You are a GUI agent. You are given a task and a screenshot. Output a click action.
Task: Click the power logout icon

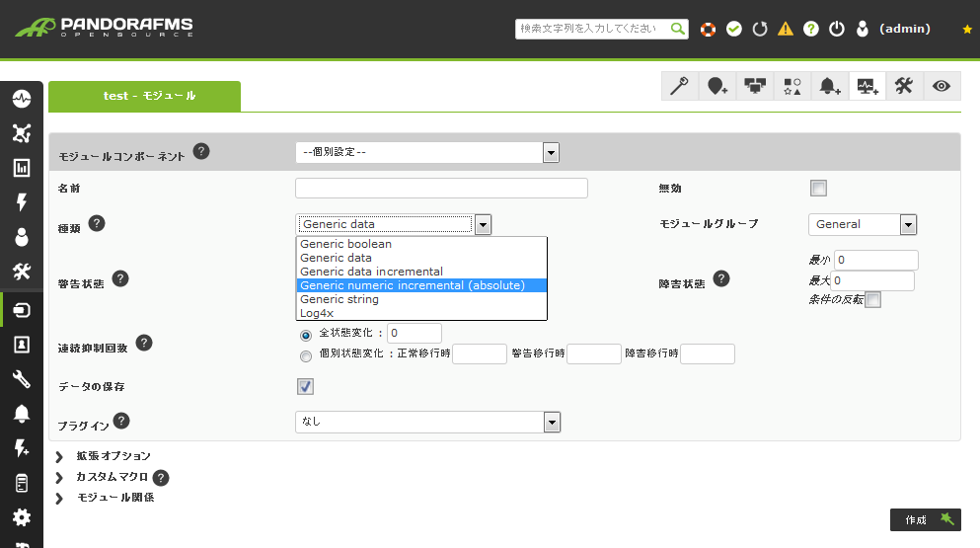837,29
